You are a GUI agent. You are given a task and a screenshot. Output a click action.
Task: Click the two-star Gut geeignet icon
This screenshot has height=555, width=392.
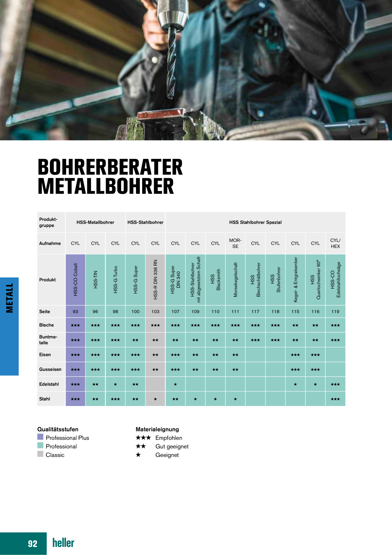[x=141, y=446]
